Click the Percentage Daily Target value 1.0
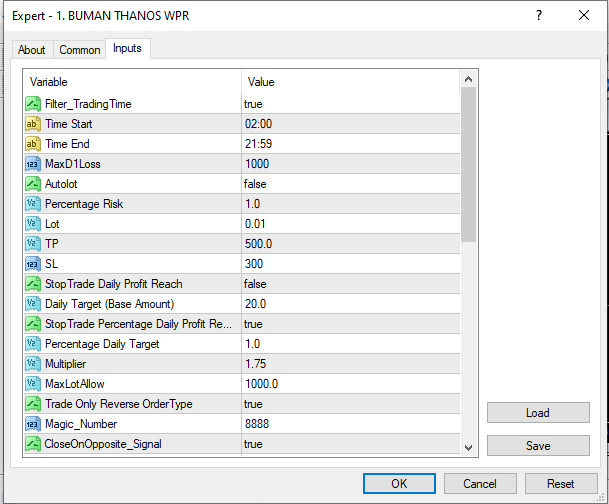The image size is (609, 504). (252, 344)
